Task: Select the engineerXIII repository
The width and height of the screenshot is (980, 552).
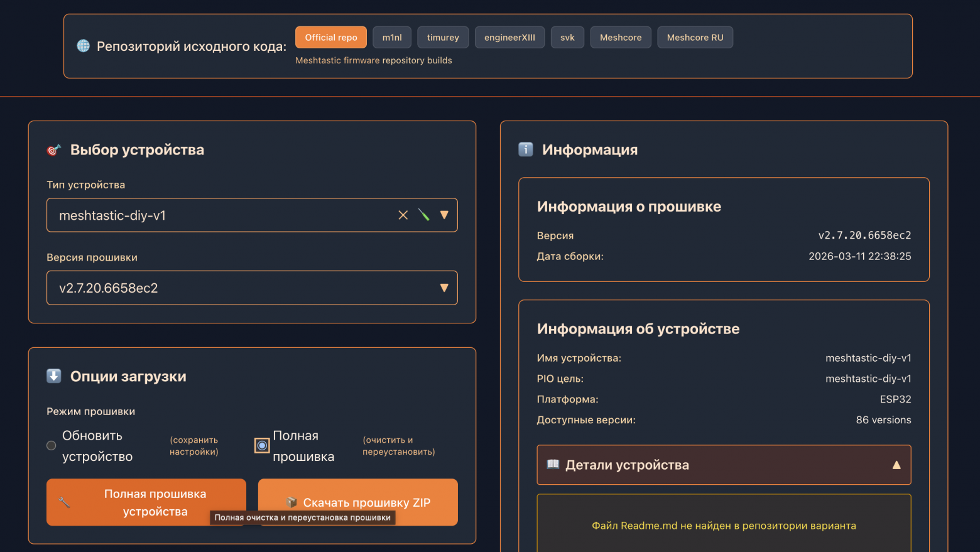Action: (509, 38)
